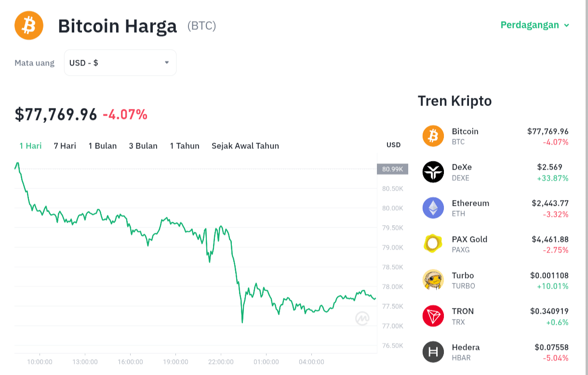
Task: Click the Bitcoin icon in Tren Kripto list
Action: [433, 136]
